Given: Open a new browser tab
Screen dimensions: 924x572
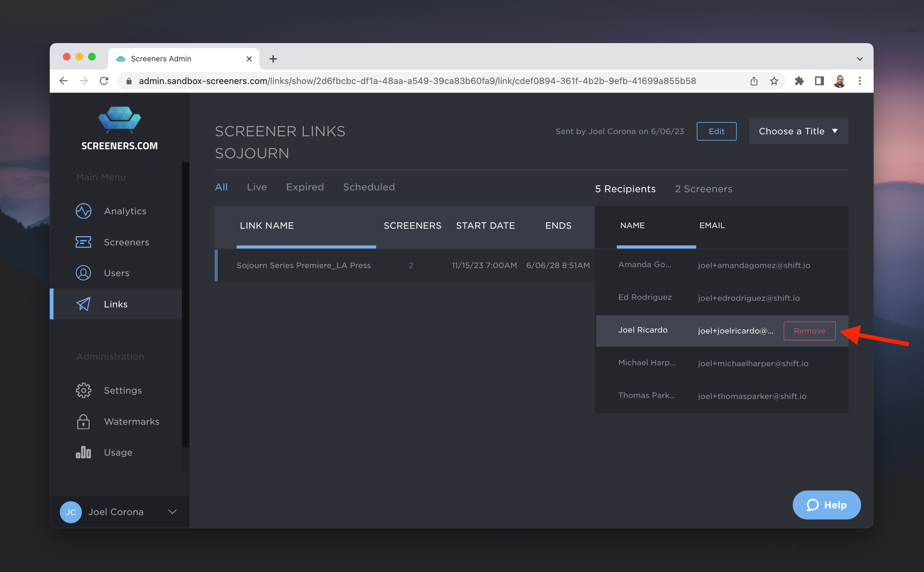Looking at the screenshot, I should click(x=273, y=59).
